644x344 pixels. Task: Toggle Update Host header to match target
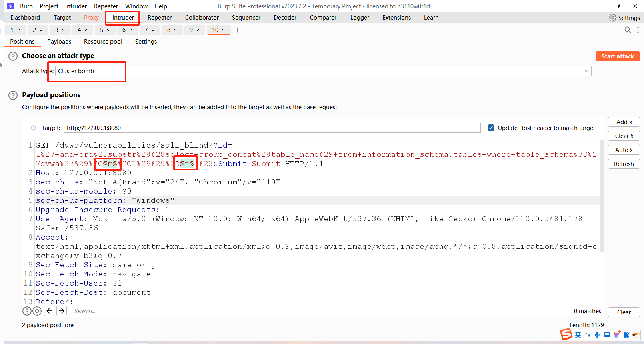(x=491, y=128)
